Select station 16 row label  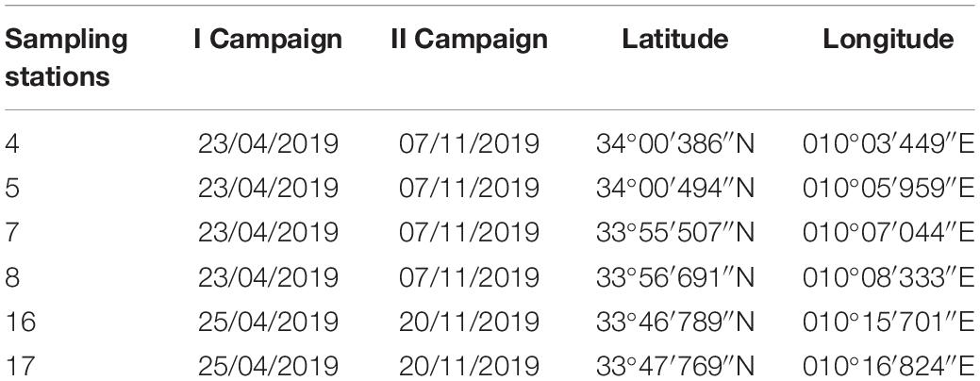click(20, 321)
